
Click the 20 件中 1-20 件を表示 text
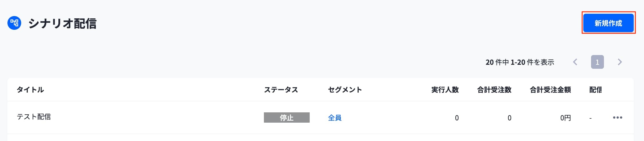520,62
